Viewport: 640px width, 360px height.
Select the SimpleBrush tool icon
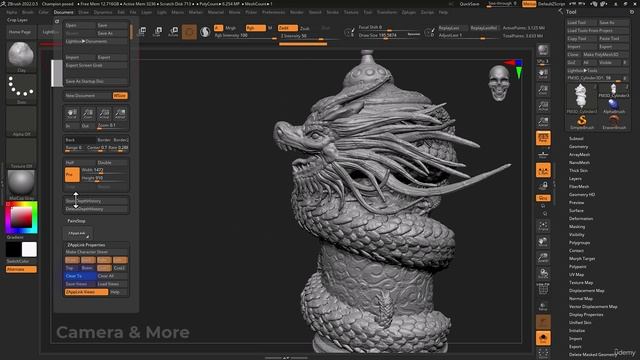point(582,122)
